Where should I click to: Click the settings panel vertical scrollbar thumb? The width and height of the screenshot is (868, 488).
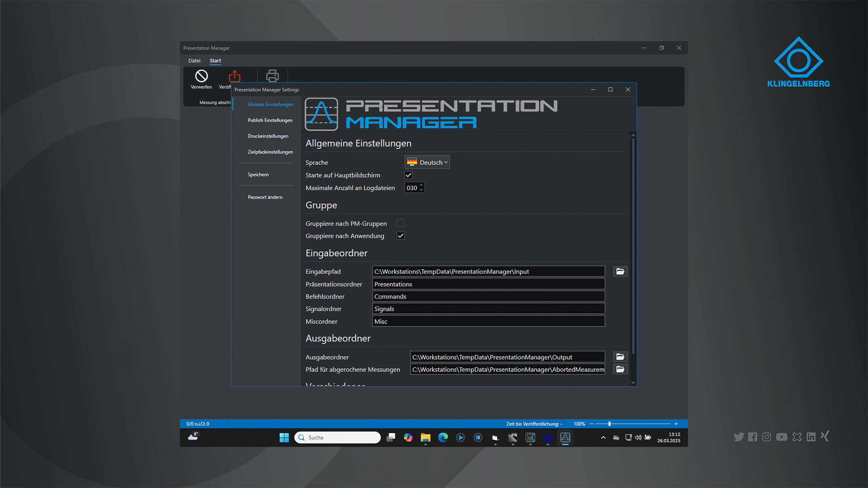point(633,246)
